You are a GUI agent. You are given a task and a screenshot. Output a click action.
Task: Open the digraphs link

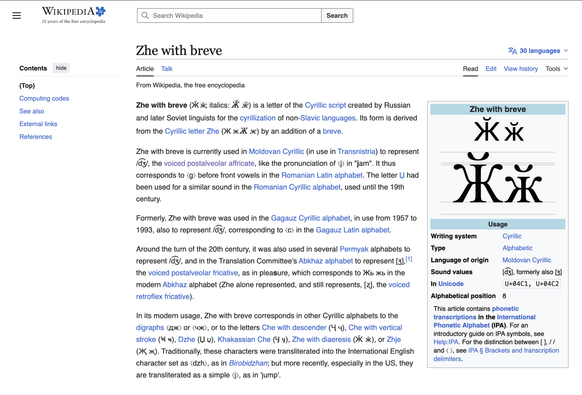click(150, 328)
